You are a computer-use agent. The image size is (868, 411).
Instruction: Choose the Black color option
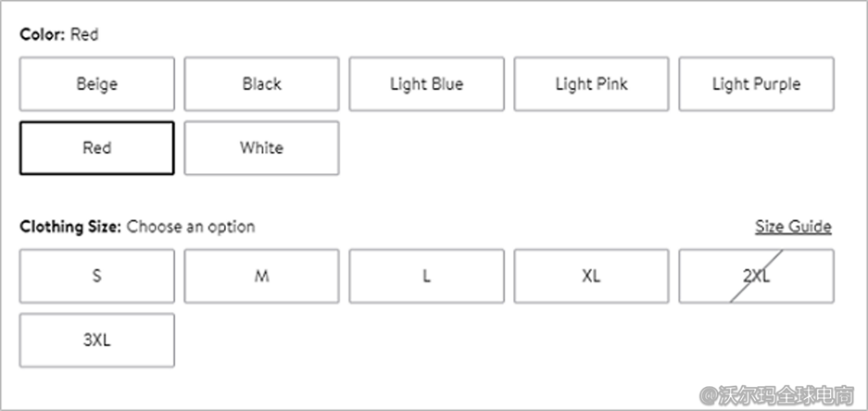(x=261, y=84)
